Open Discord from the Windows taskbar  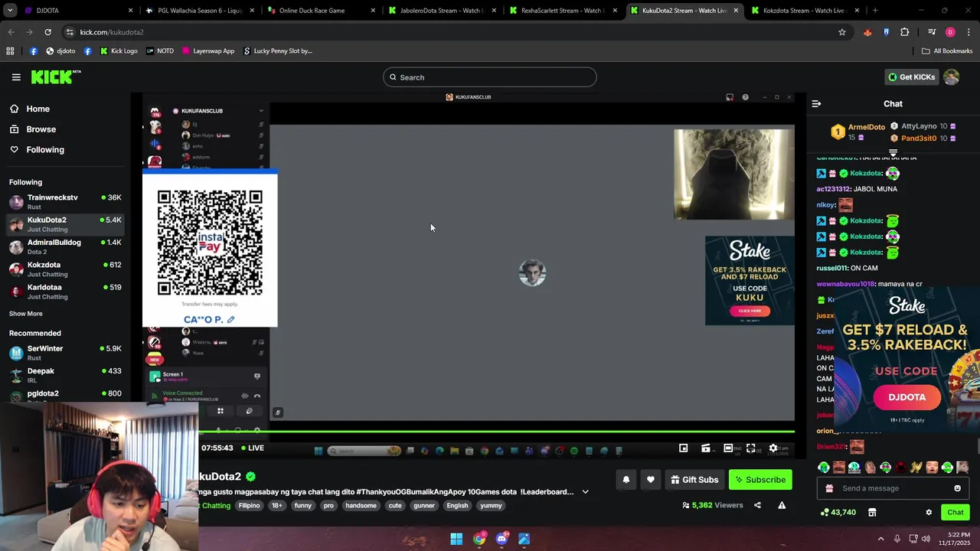tap(501, 539)
